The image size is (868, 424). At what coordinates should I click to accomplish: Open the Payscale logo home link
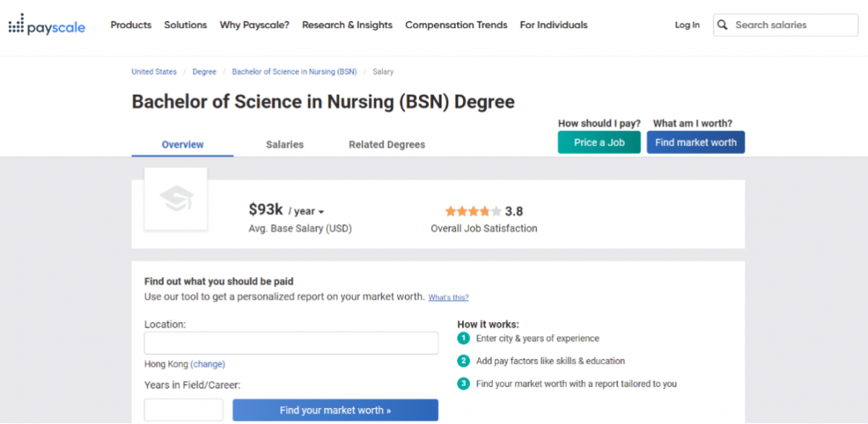pyautogui.click(x=47, y=25)
